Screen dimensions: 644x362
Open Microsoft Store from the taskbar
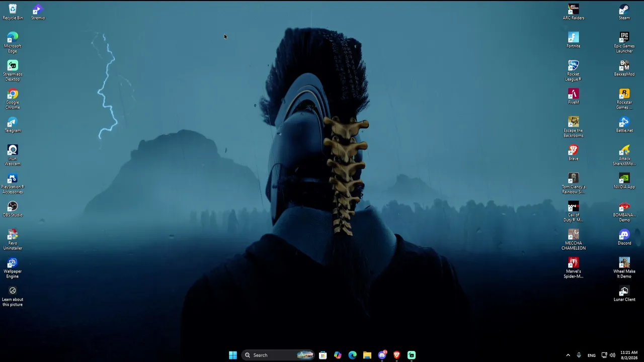[x=323, y=355]
